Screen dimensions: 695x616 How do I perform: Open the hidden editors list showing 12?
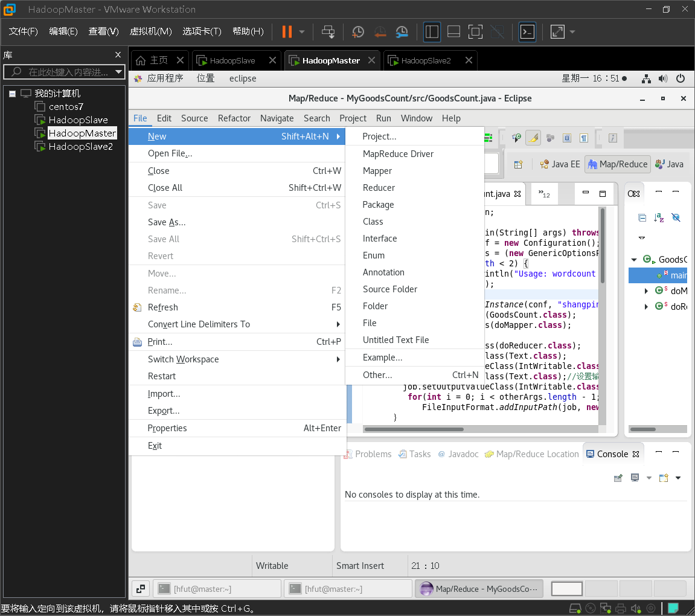(544, 194)
